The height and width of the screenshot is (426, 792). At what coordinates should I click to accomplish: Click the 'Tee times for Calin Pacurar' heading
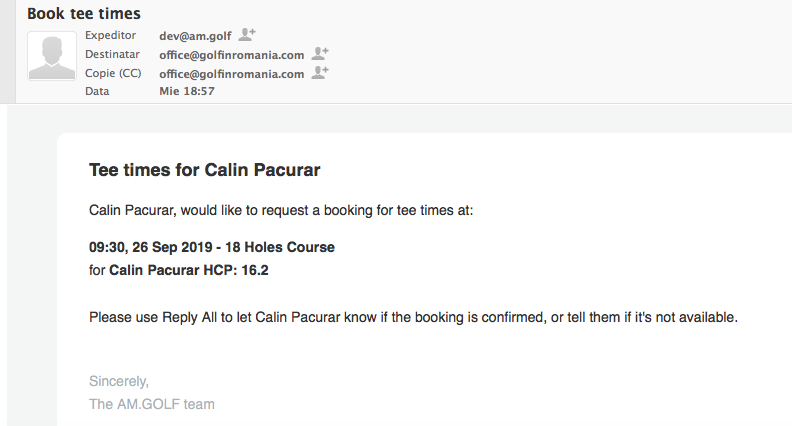[x=205, y=170]
